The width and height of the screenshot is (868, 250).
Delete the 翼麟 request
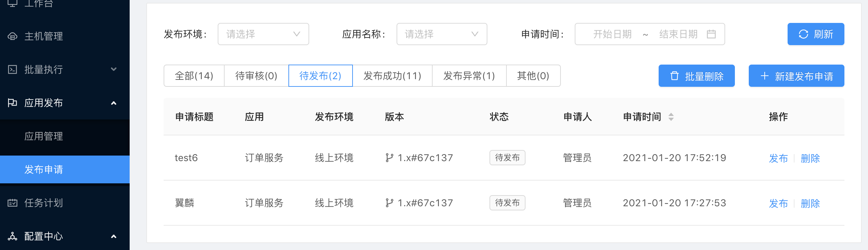coord(810,203)
